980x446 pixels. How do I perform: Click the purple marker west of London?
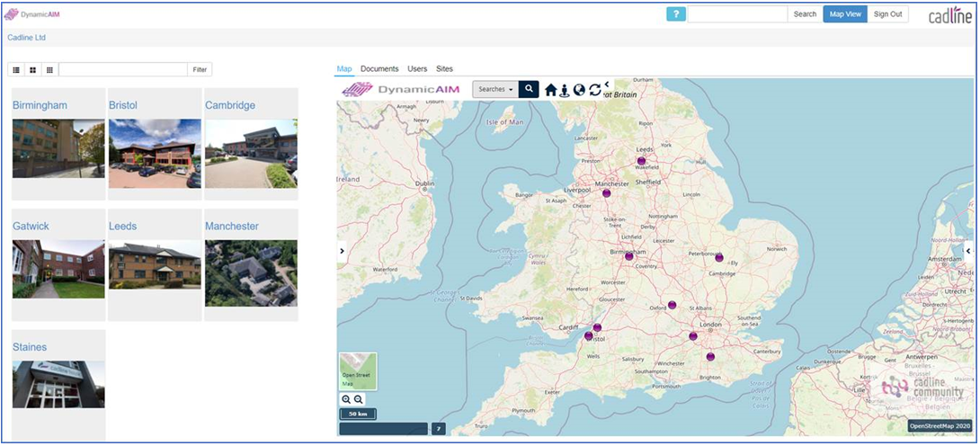pyautogui.click(x=693, y=336)
